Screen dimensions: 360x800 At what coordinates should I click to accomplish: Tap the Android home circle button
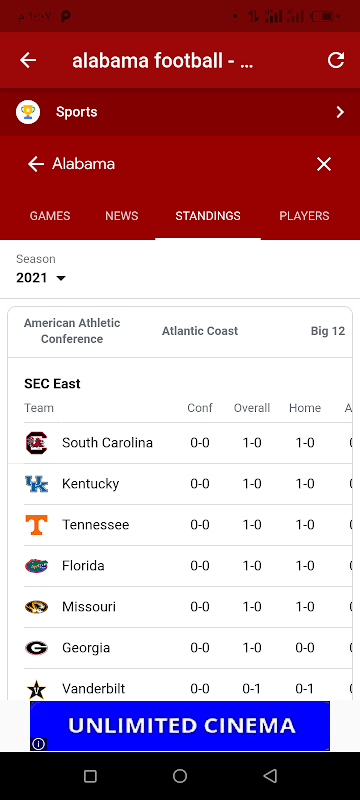180,776
